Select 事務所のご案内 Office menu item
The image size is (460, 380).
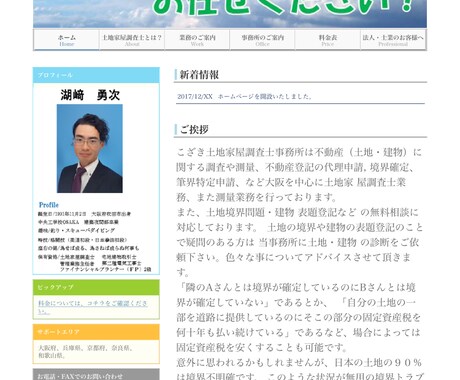point(262,40)
